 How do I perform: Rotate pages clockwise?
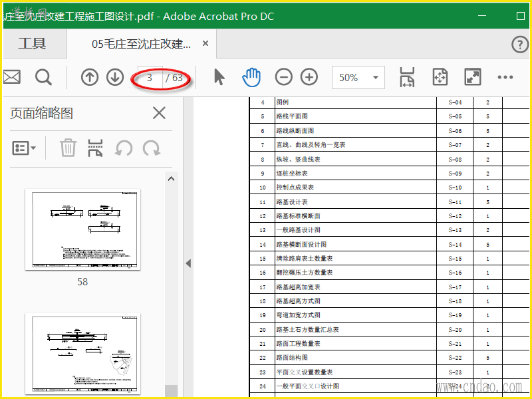(152, 148)
